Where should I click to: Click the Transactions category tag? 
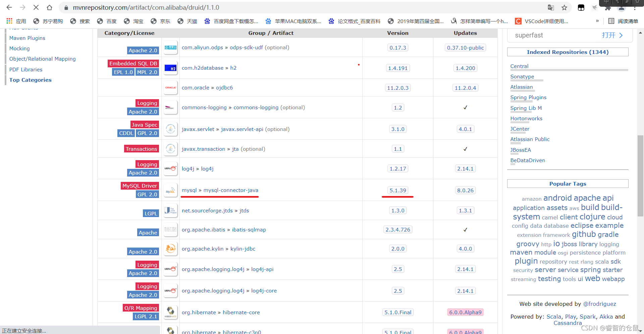pos(141,149)
